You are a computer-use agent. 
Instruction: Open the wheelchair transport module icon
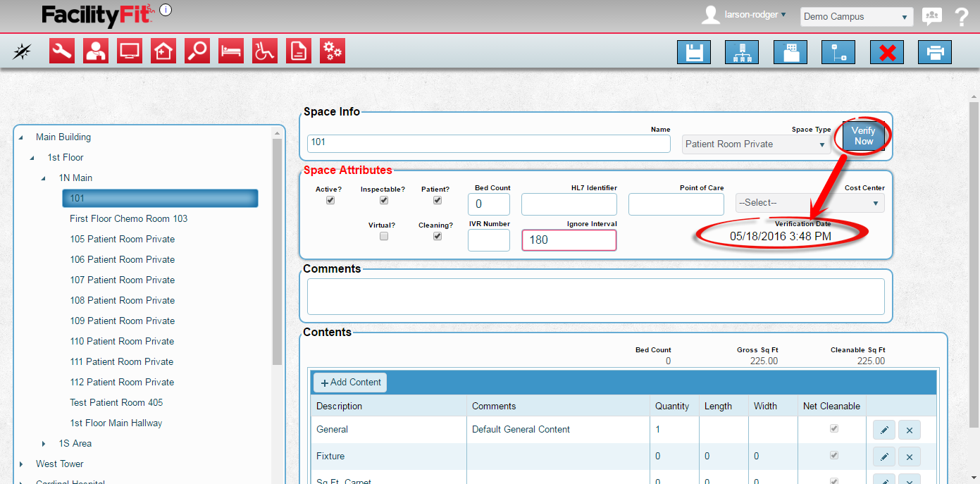265,51
